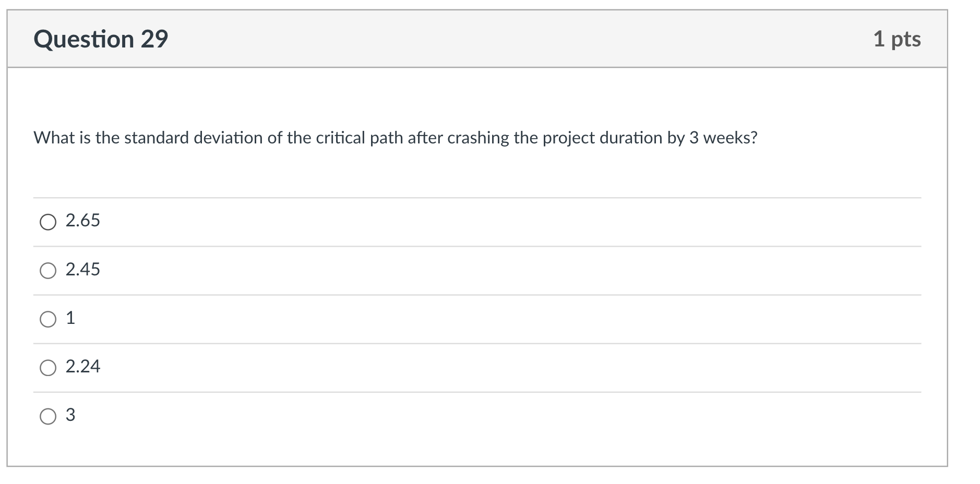Select the radio button for answer 1
This screenshot has width=980, height=484.
pos(48,319)
